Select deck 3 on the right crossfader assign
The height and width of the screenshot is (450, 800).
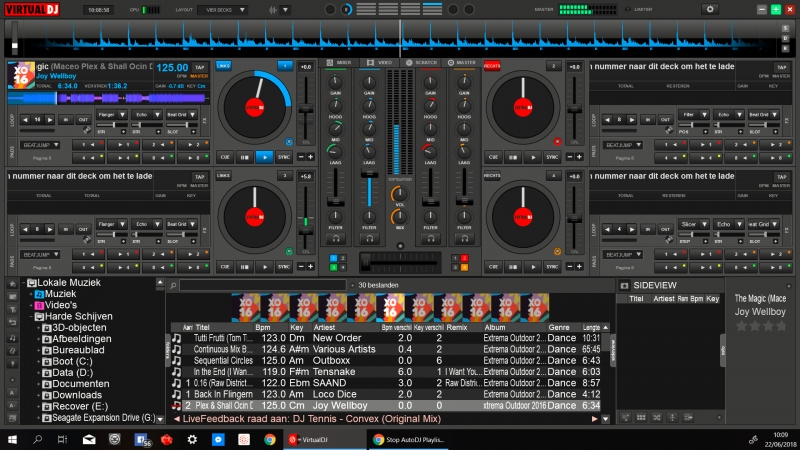click(x=455, y=267)
